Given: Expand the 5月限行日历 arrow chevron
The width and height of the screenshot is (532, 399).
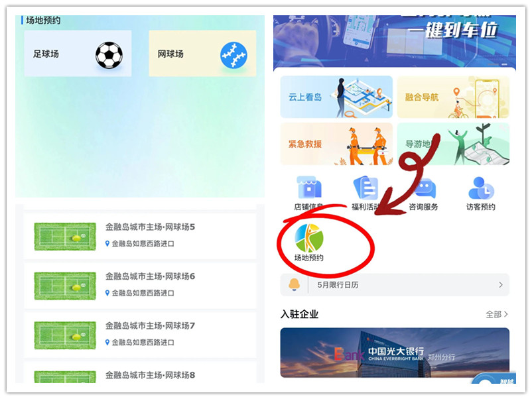Looking at the screenshot, I should tap(501, 285).
